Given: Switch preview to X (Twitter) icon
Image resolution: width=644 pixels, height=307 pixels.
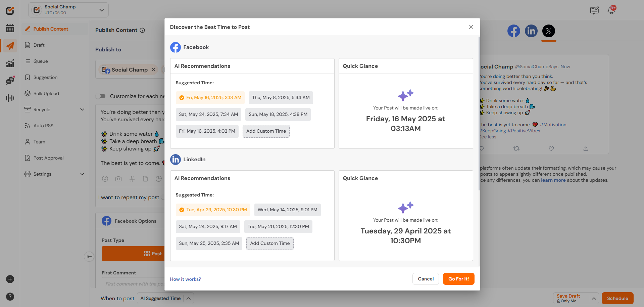Looking at the screenshot, I should pos(548,31).
